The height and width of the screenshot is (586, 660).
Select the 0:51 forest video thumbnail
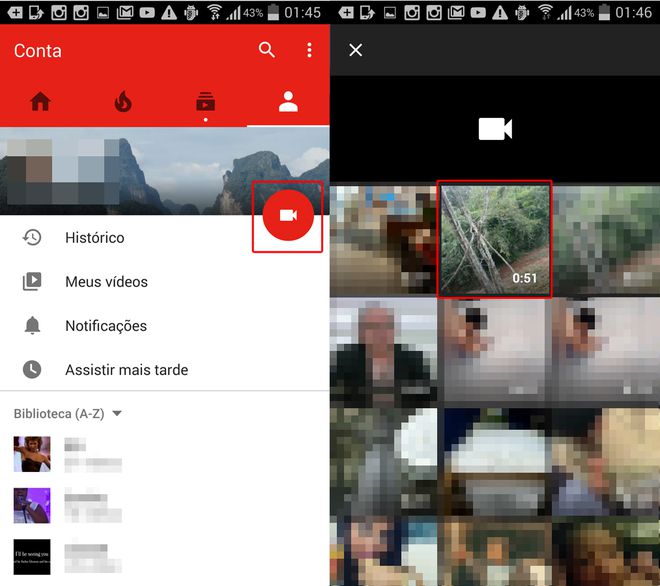495,240
